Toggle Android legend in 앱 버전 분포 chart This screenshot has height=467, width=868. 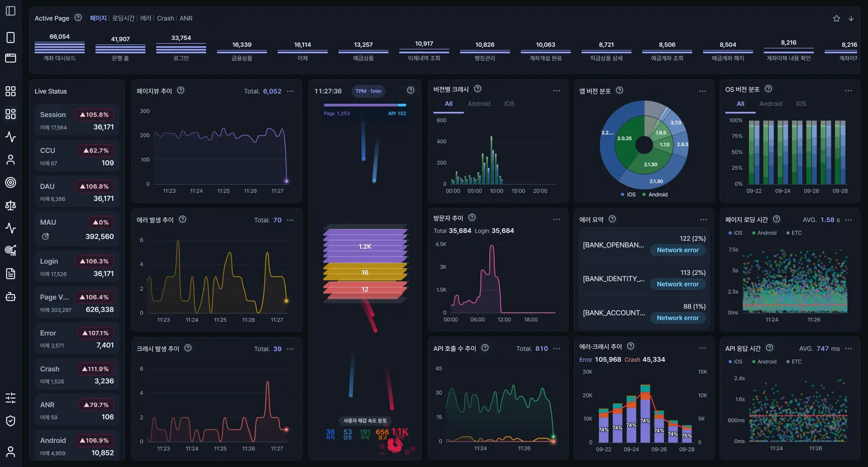click(x=655, y=194)
